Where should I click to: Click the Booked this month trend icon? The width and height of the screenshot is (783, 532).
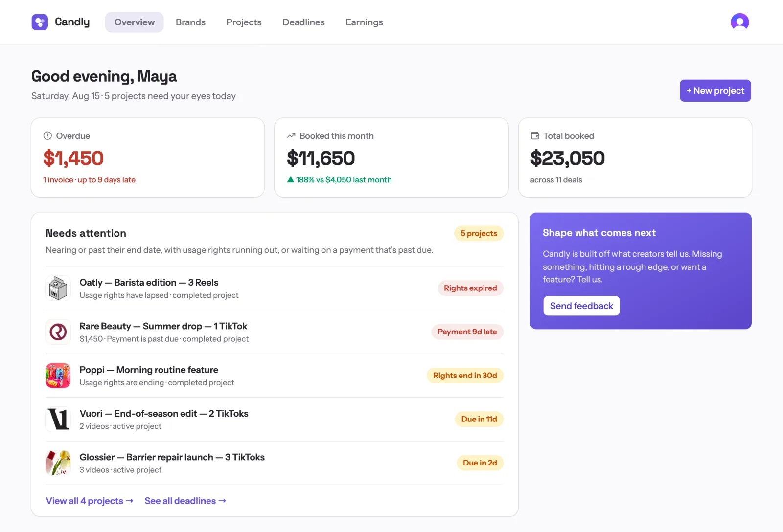(x=291, y=136)
